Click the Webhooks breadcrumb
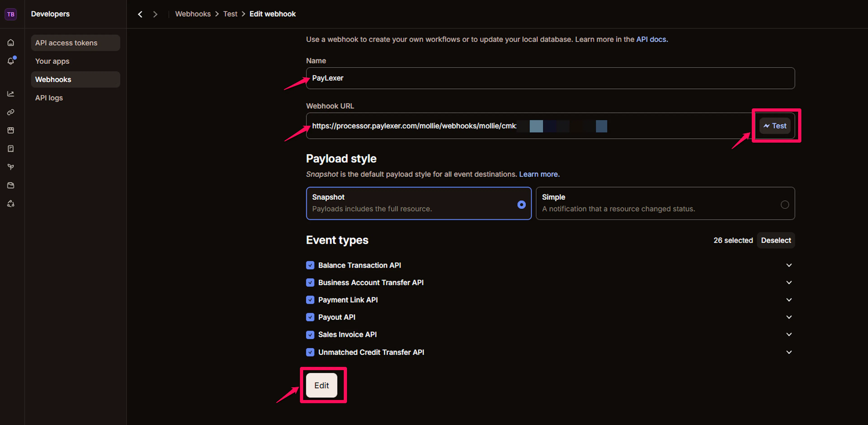Screen dimensions: 868x425 click(193, 14)
